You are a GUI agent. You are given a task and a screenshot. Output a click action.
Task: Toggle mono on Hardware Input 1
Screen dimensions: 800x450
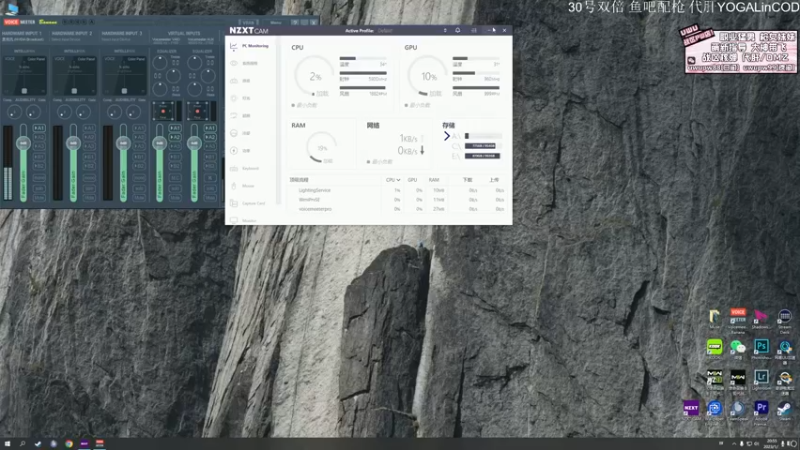39,178
